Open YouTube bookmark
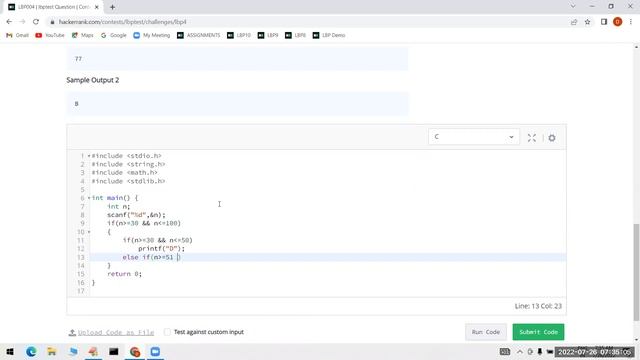This screenshot has height=360, width=640. [x=50, y=36]
